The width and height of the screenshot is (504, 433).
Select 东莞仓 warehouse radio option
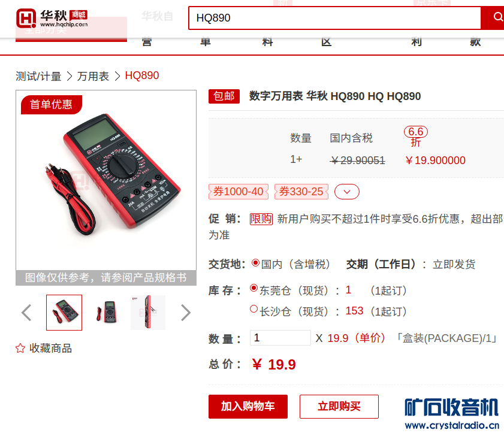point(253,288)
